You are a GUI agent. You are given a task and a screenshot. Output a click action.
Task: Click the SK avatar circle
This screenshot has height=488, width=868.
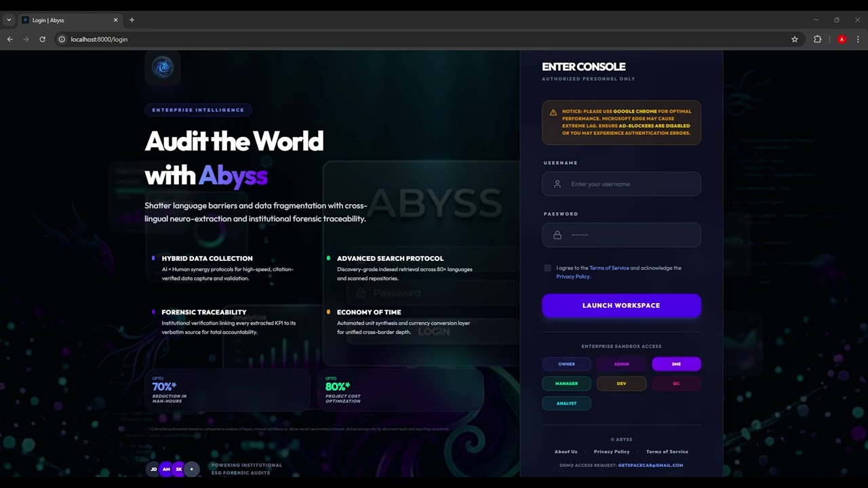coord(179,469)
